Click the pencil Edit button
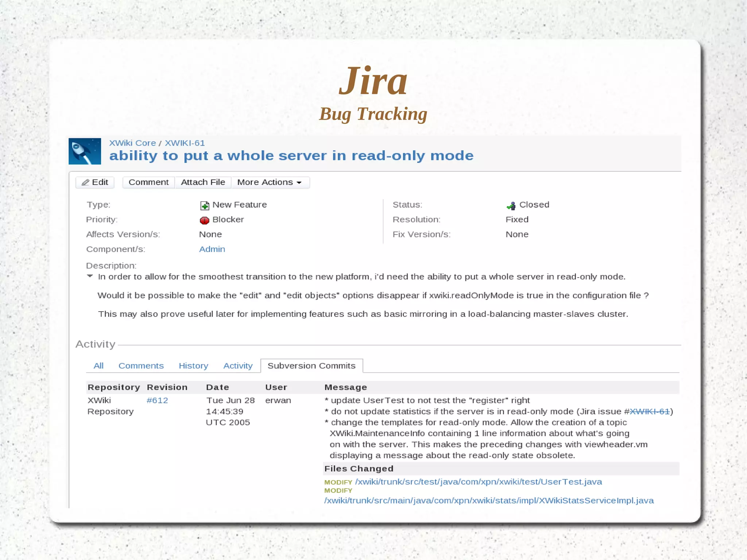This screenshot has width=747, height=560. tap(95, 182)
